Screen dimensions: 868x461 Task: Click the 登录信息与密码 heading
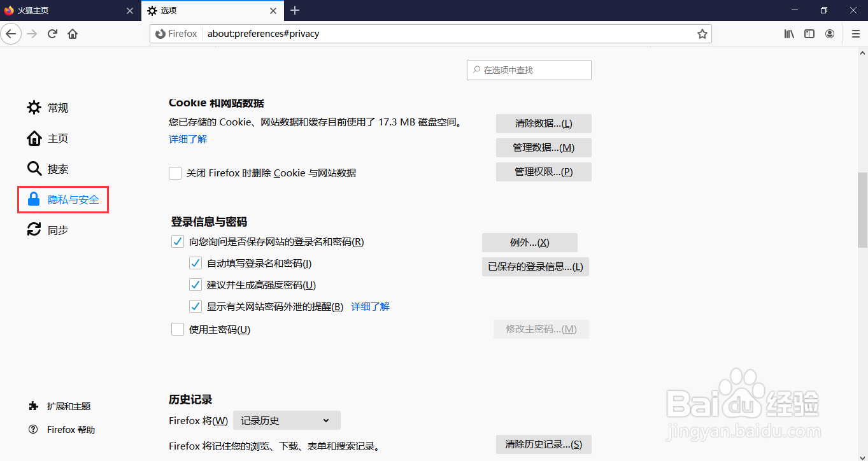tap(209, 222)
